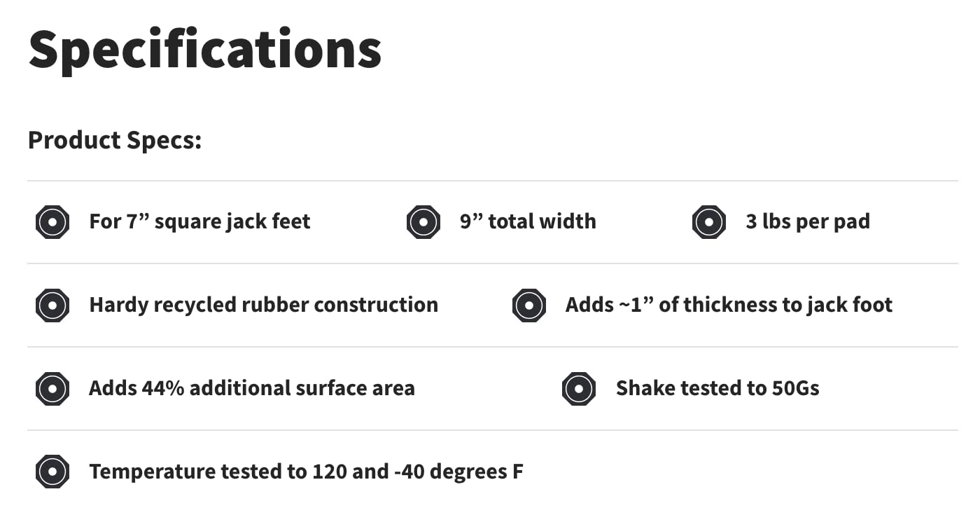
Task: Select the Product Specs: subheading
Action: [x=115, y=140]
